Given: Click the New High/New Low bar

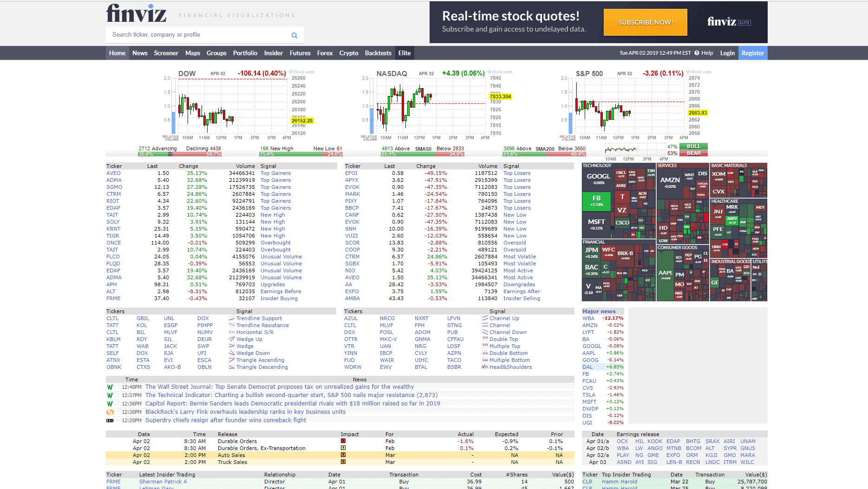Looking at the screenshot, I should coord(301,154).
